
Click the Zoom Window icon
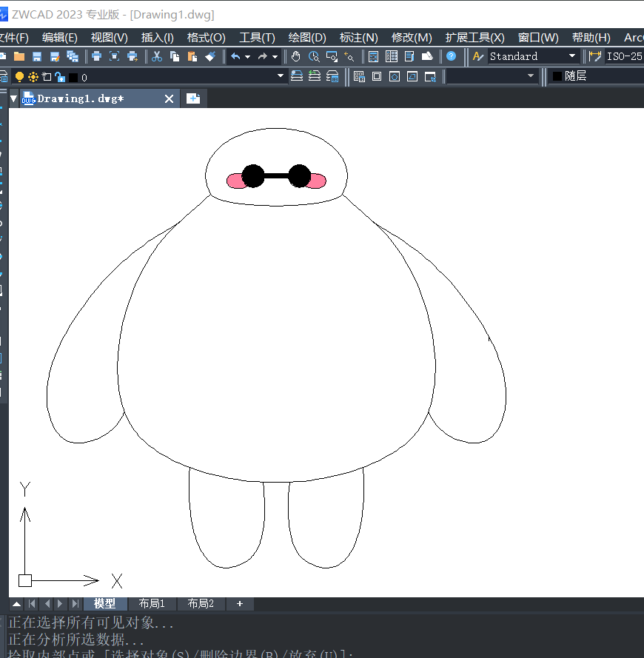(332, 56)
